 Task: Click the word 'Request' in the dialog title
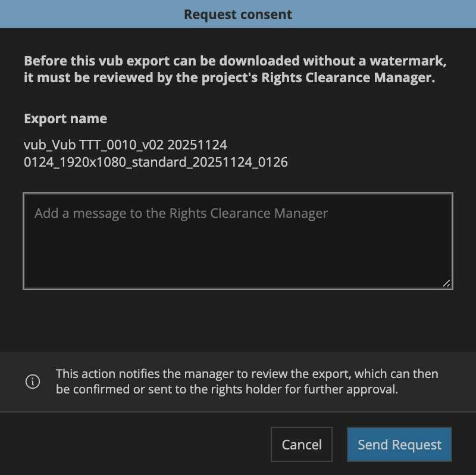[x=210, y=14]
